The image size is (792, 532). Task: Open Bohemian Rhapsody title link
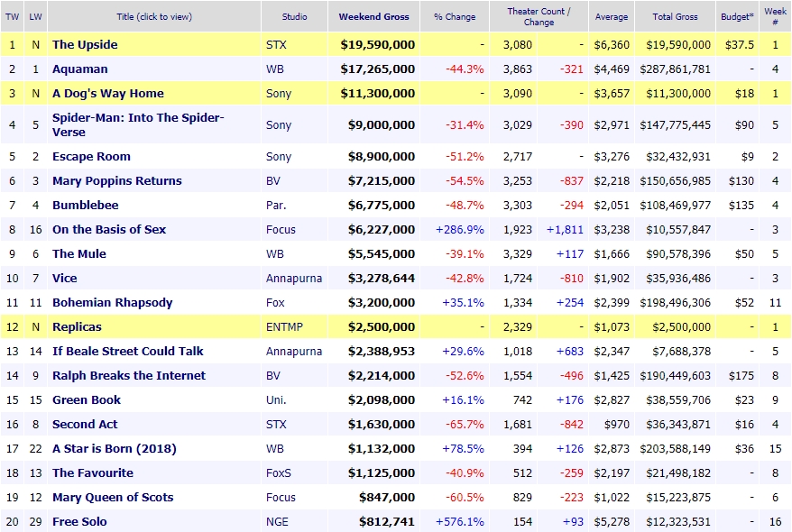(112, 302)
